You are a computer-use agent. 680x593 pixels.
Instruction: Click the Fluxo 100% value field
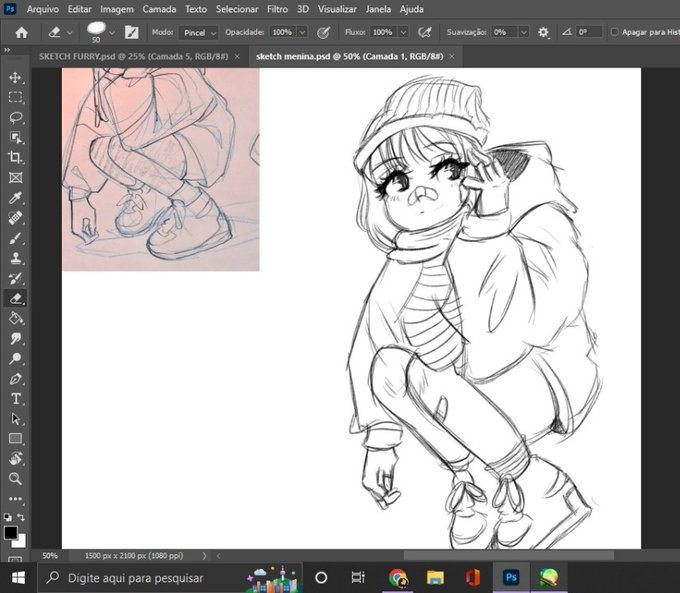384,32
